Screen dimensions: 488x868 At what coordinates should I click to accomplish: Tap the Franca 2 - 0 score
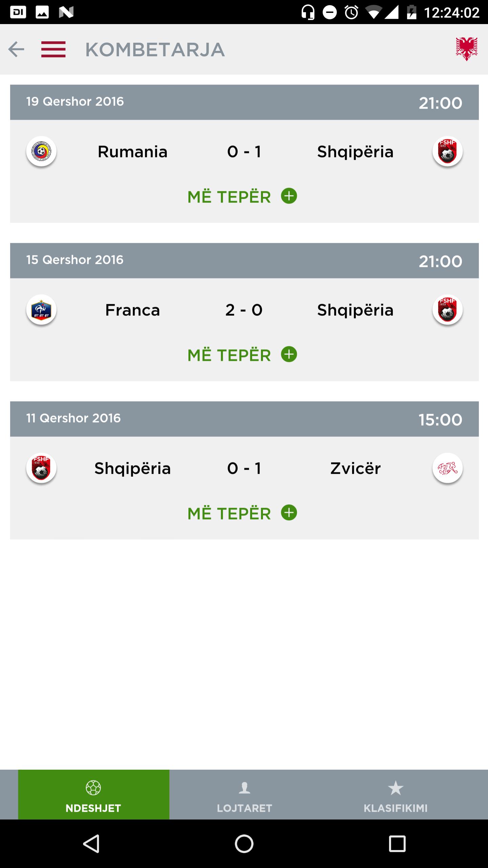point(244,310)
